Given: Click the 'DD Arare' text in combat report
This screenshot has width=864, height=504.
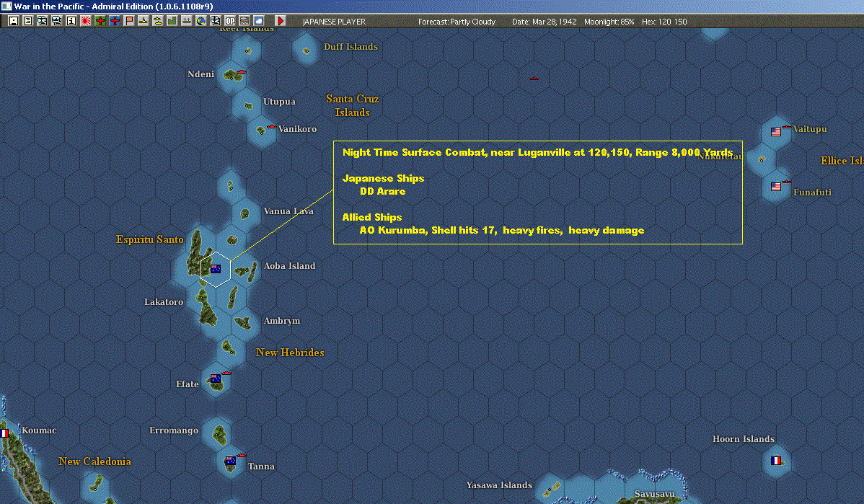Looking at the screenshot, I should 382,191.
